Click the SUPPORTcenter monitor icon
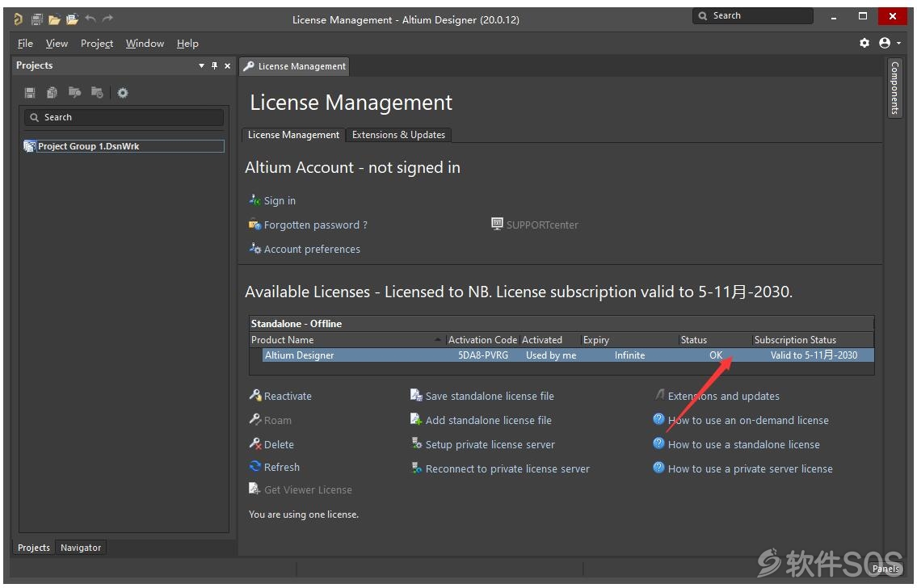 coord(497,224)
